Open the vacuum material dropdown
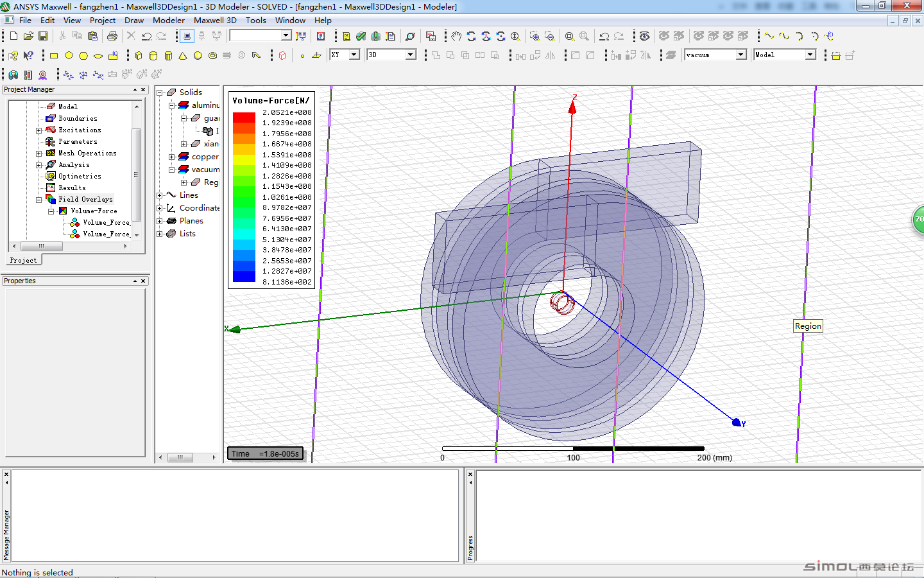Image resolution: width=924 pixels, height=578 pixels. [741, 55]
